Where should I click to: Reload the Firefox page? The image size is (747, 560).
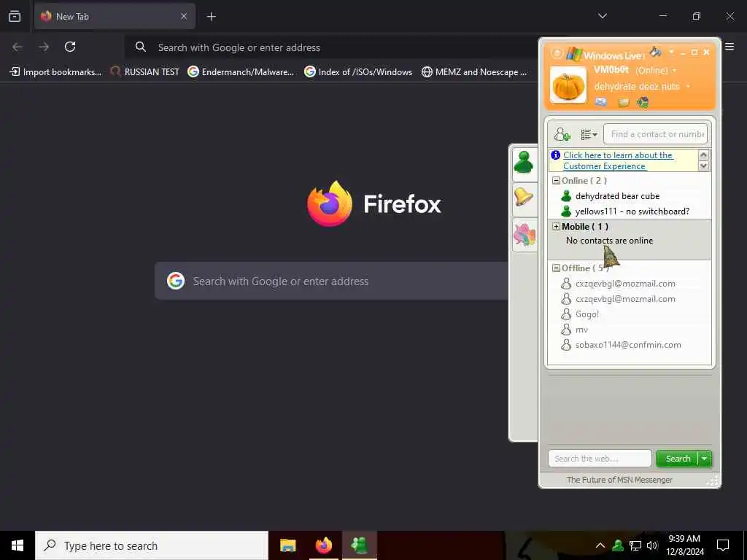pos(70,47)
